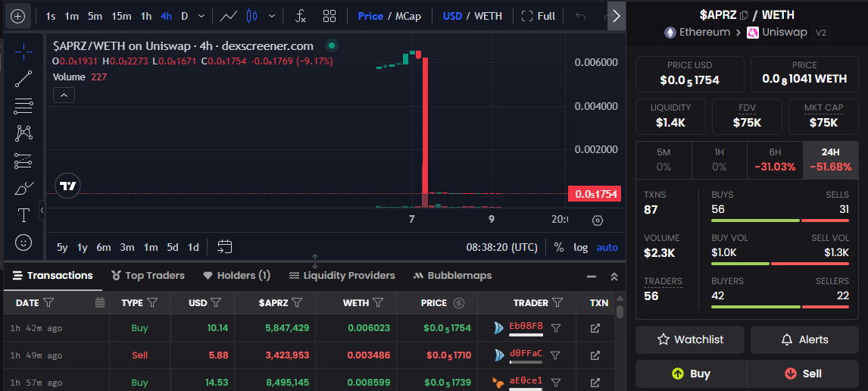Copy the $APRZ token address
Image resolution: width=868 pixels, height=391 pixels.
click(744, 15)
